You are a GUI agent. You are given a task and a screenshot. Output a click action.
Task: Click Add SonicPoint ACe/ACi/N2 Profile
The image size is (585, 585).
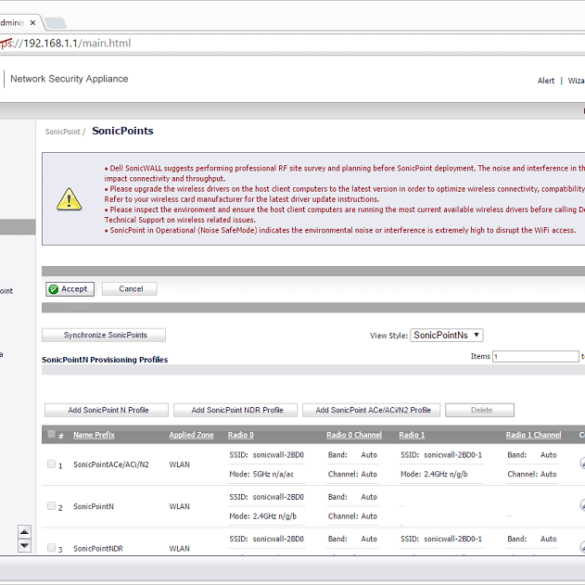click(x=372, y=410)
